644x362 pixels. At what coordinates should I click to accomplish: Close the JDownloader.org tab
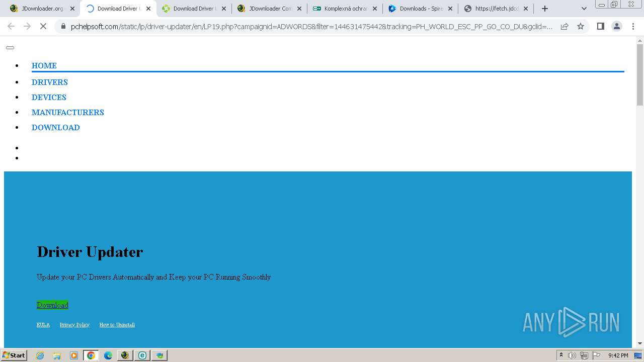(72, 9)
